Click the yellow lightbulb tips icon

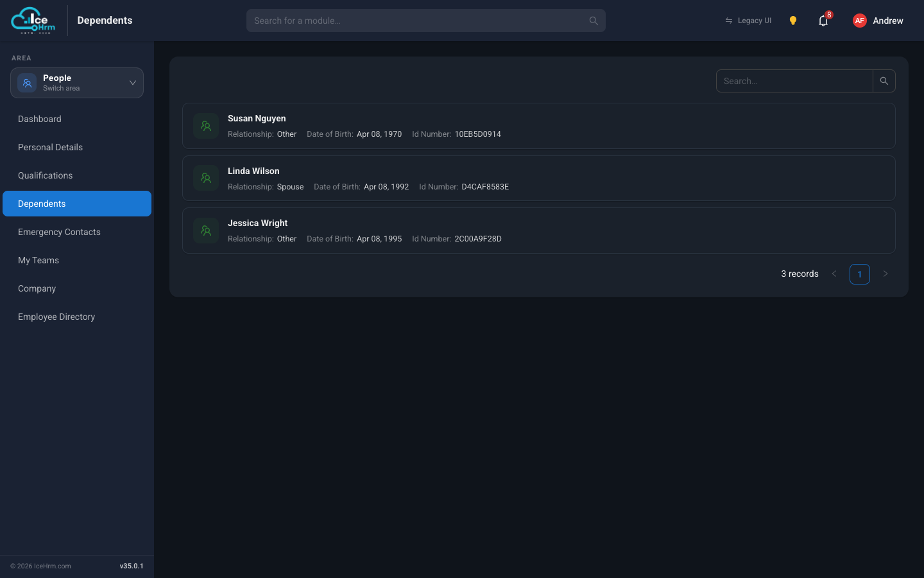click(793, 21)
